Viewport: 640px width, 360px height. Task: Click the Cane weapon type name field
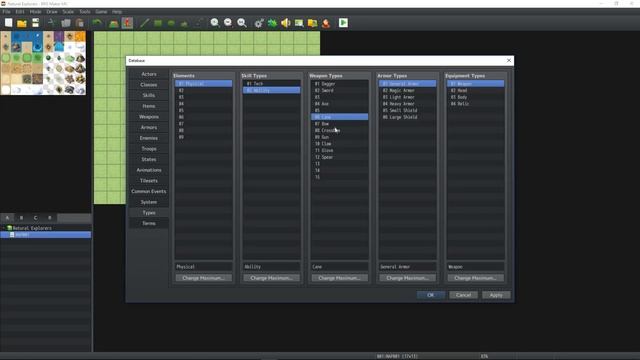(339, 267)
